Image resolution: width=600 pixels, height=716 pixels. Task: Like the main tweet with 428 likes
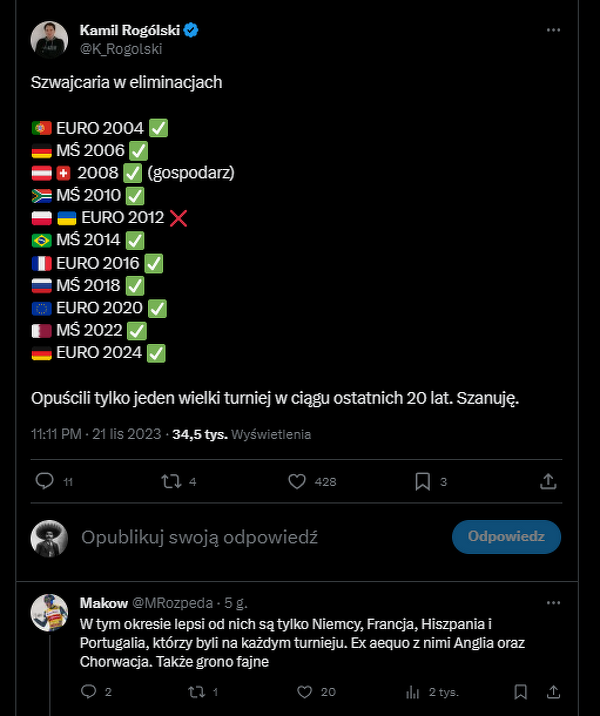coord(297,481)
